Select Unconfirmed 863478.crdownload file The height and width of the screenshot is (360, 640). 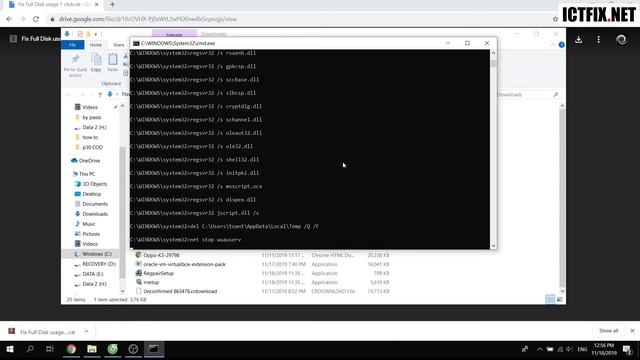(x=180, y=291)
